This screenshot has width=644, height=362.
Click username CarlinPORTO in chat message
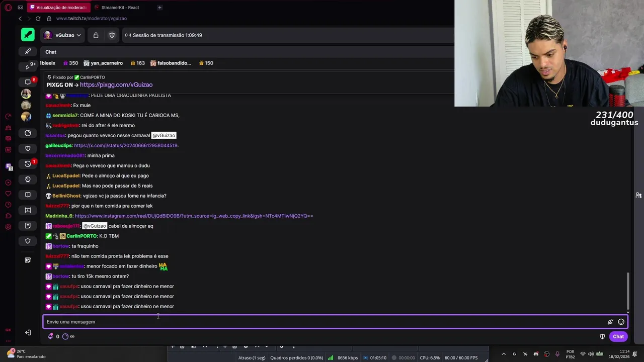(82, 236)
